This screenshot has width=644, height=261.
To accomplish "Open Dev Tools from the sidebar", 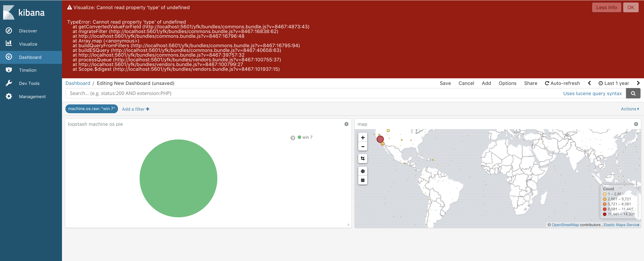I will point(29,83).
